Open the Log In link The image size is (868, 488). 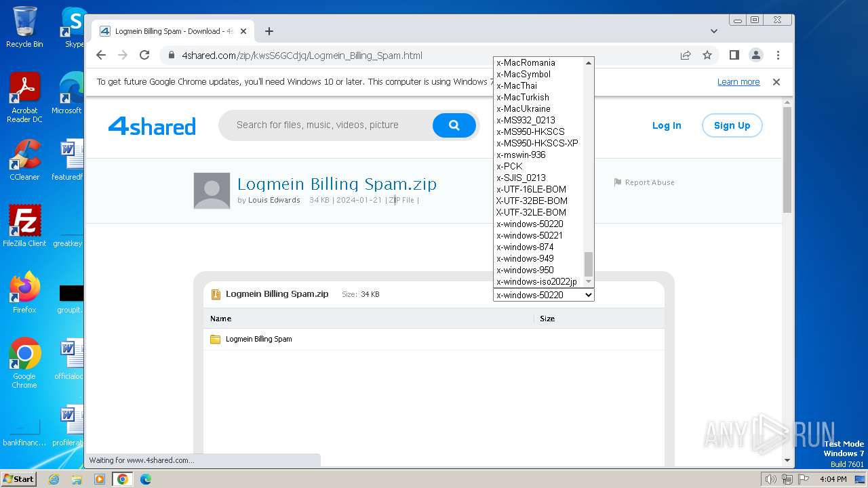[x=667, y=125]
